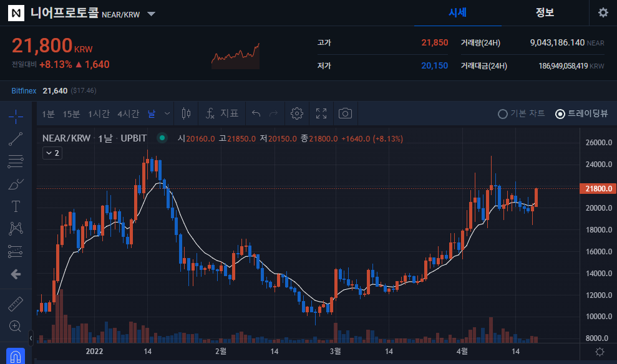Select the 트레이딩뷰 radio option
617x364 pixels.
click(581, 113)
